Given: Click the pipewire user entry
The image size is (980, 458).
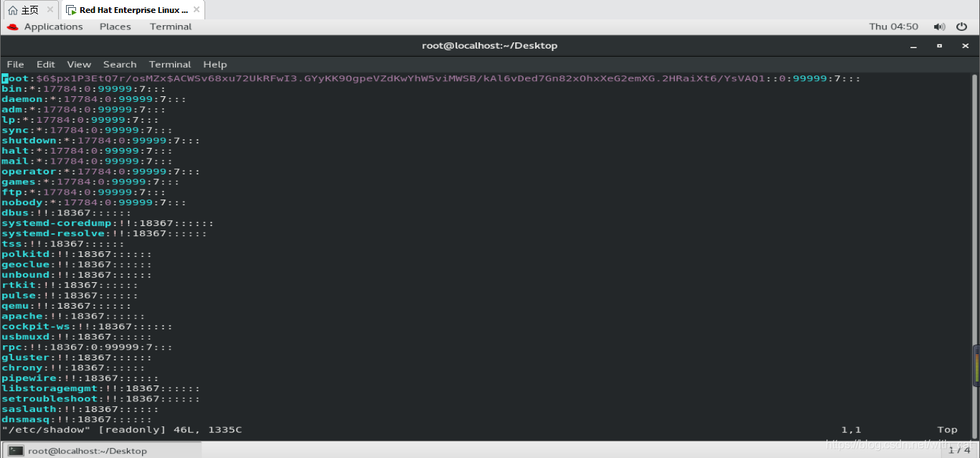Looking at the screenshot, I should [80, 378].
